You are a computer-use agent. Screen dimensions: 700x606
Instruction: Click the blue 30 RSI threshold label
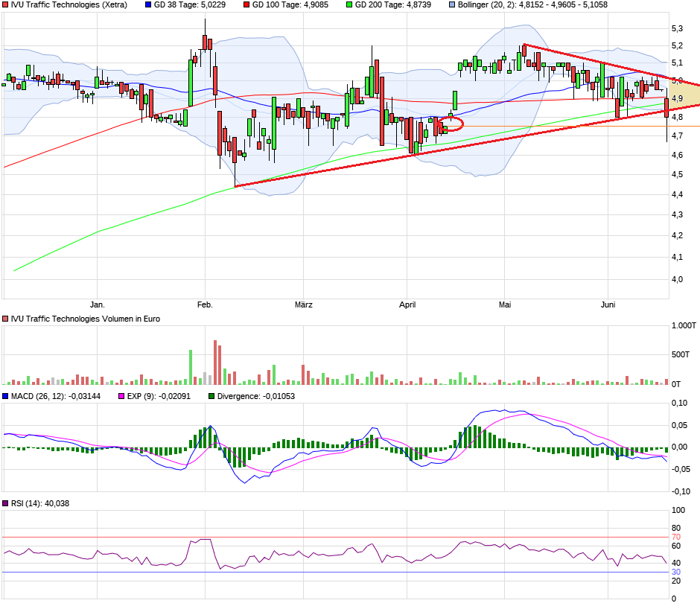(x=676, y=572)
